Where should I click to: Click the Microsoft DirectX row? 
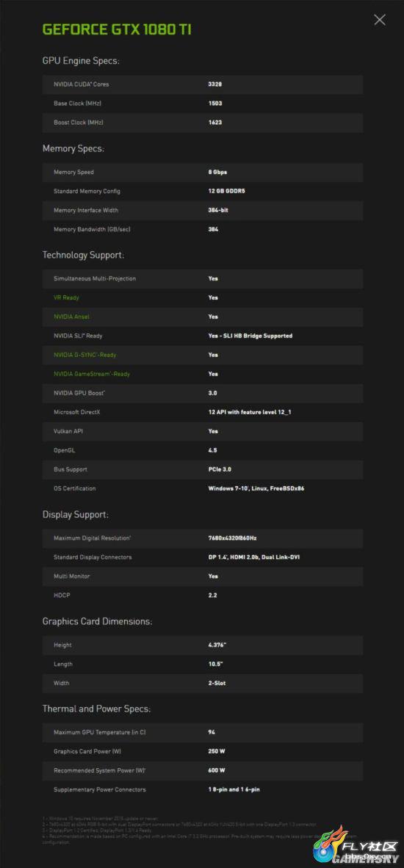[x=203, y=413]
